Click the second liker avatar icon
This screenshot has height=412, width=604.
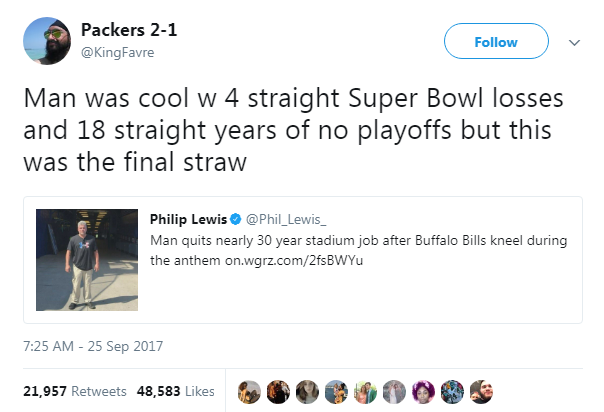[x=278, y=392]
